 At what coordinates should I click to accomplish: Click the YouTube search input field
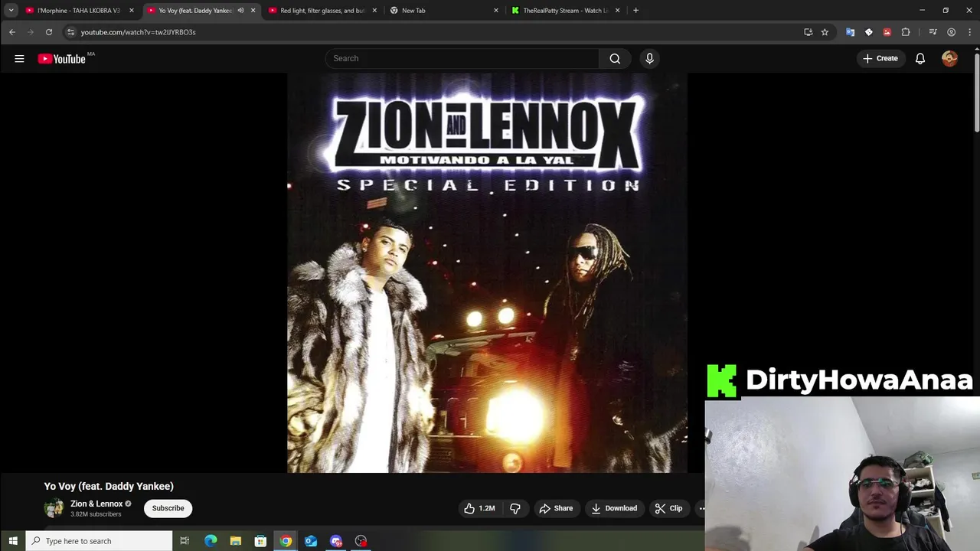tap(462, 58)
